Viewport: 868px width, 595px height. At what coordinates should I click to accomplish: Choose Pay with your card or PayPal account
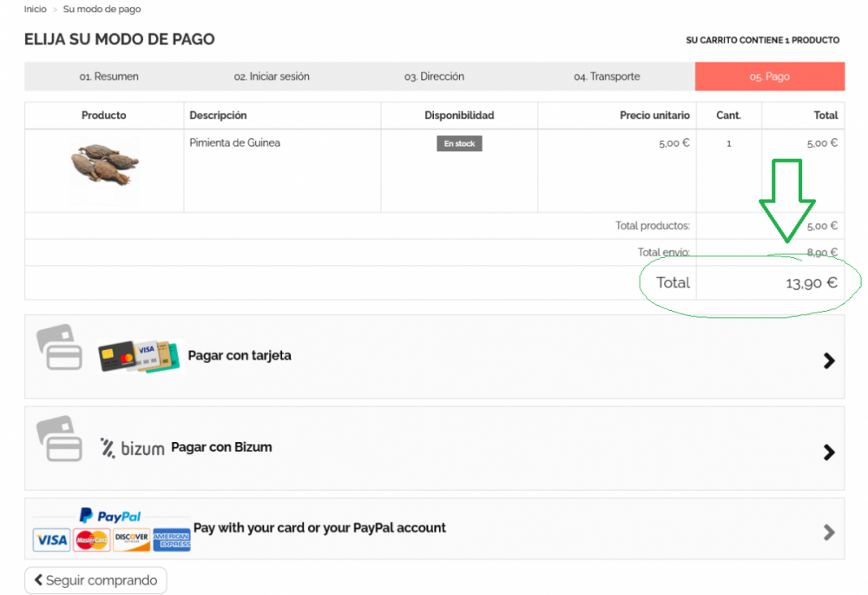[x=319, y=528]
